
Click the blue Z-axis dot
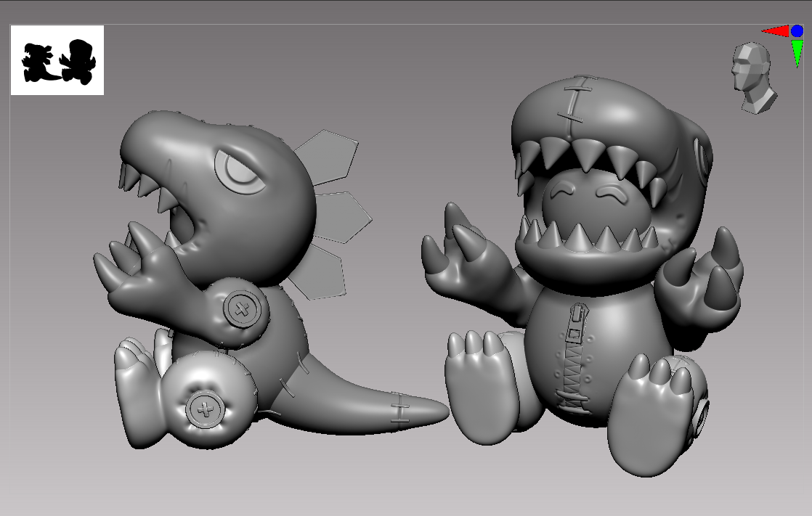point(797,31)
